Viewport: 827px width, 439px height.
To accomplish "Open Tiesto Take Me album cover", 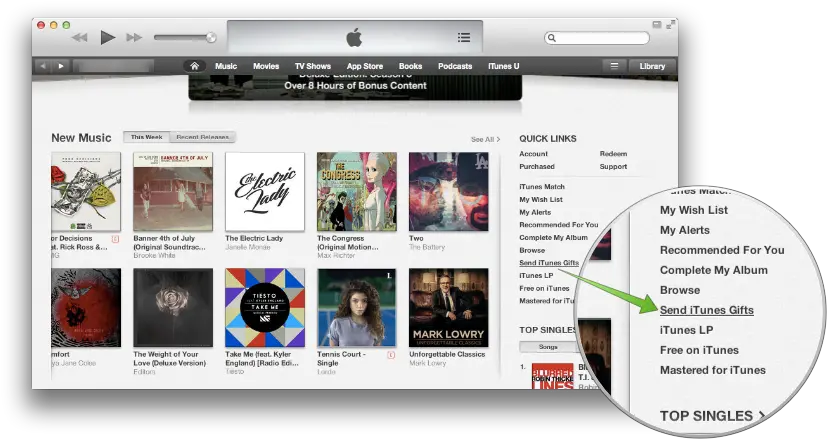I will [x=265, y=308].
